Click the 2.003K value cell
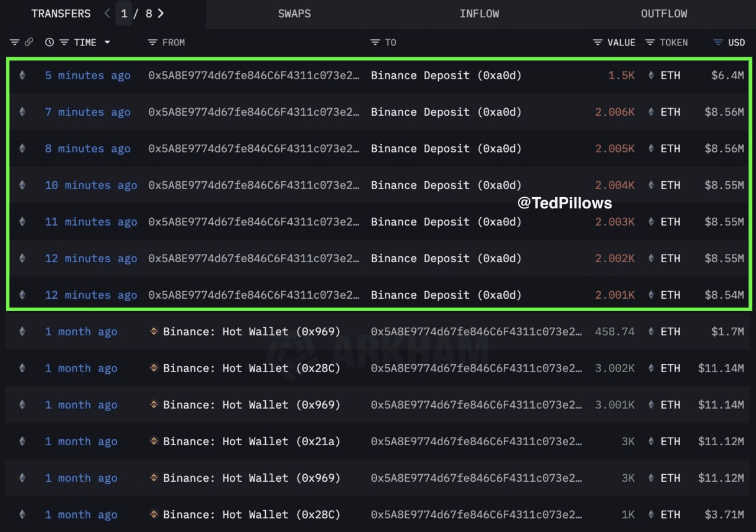Screen dimensions: 756x532 coord(615,222)
